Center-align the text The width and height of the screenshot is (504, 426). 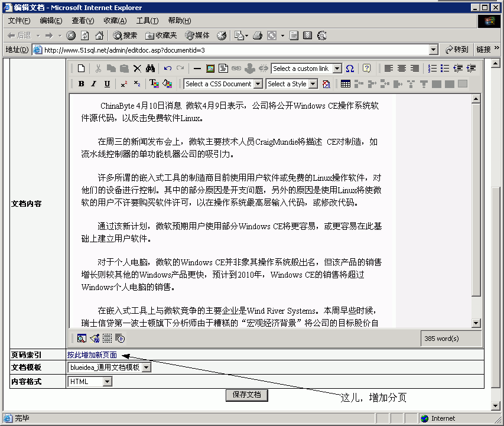coord(401,69)
